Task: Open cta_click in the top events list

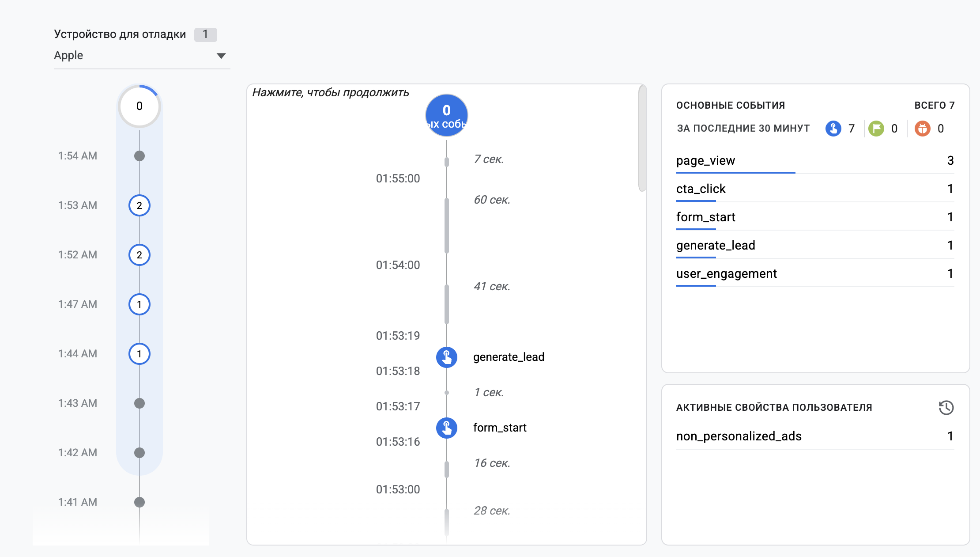Action: 815,189
